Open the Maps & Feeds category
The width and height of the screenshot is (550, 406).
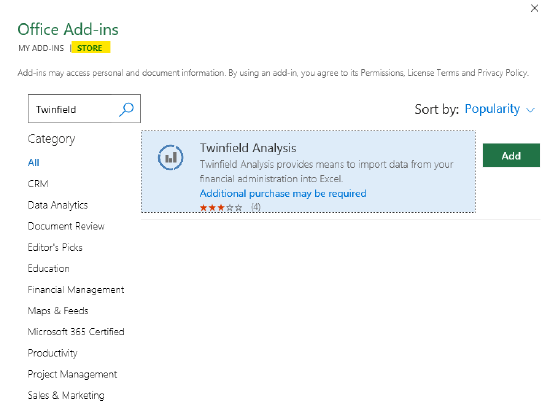[58, 311]
